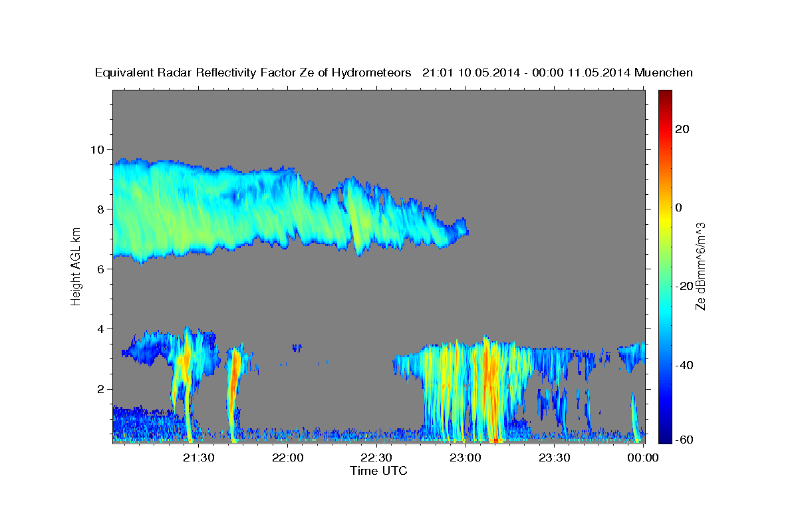The height and width of the screenshot is (532, 798).
Task: Click the 'Height AGL km' axis label
Action: tap(76, 267)
